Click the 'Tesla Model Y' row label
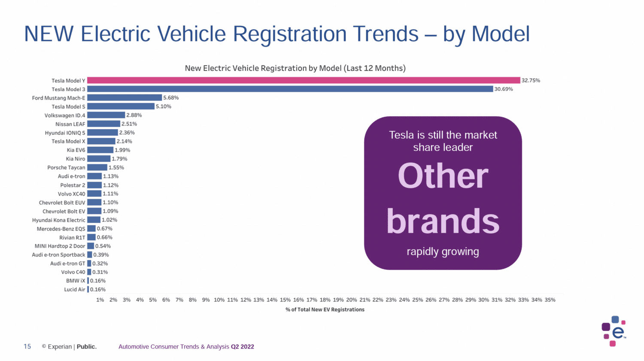Viewport: 644px width, 361px height. pos(68,81)
